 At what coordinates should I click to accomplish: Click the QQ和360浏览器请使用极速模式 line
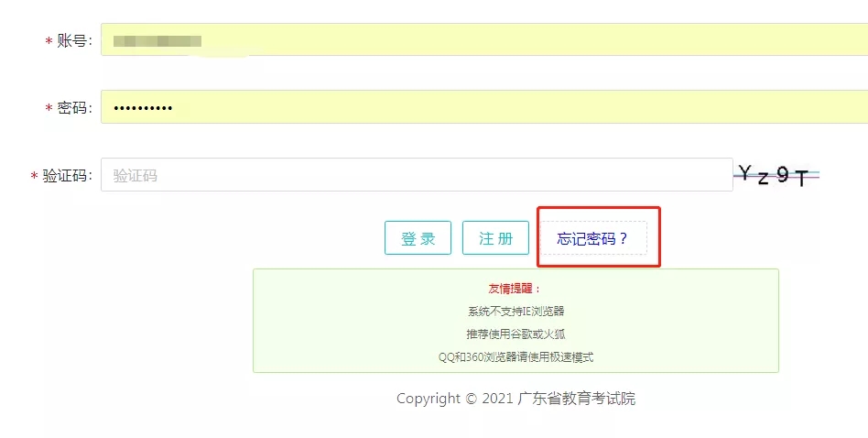click(515, 357)
